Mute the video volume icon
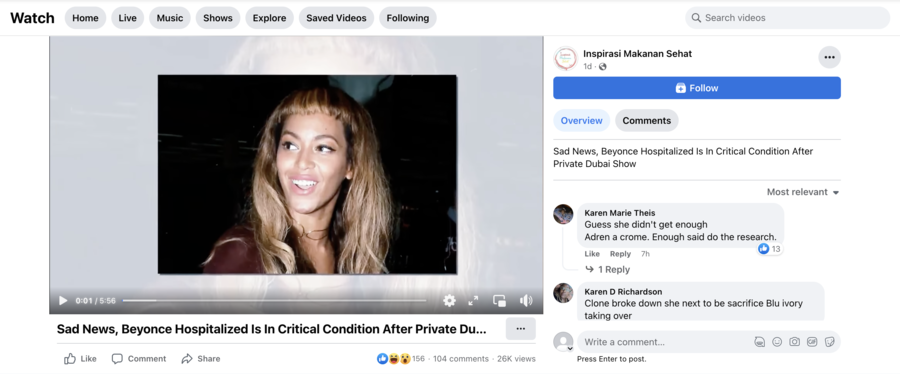Viewport: 900px width, 374px height. pyautogui.click(x=526, y=301)
